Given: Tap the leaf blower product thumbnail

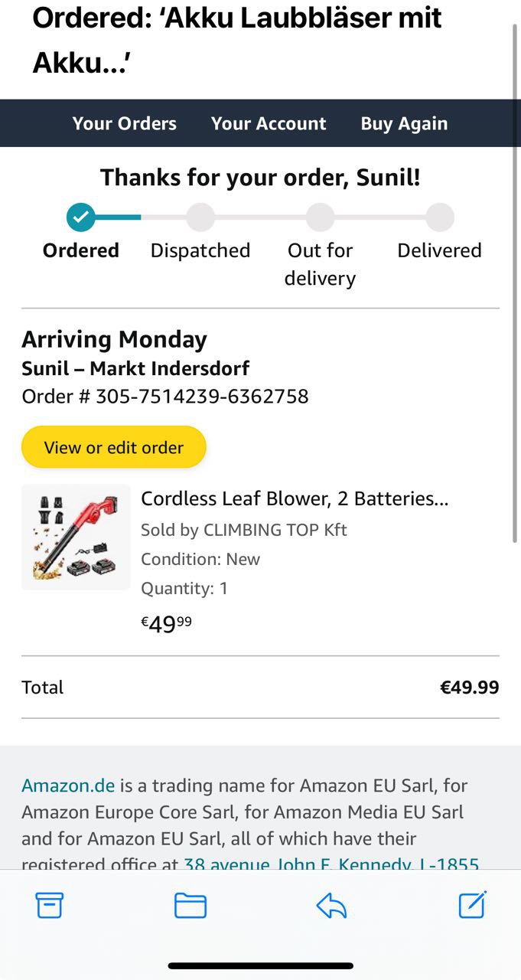Looking at the screenshot, I should (76, 537).
